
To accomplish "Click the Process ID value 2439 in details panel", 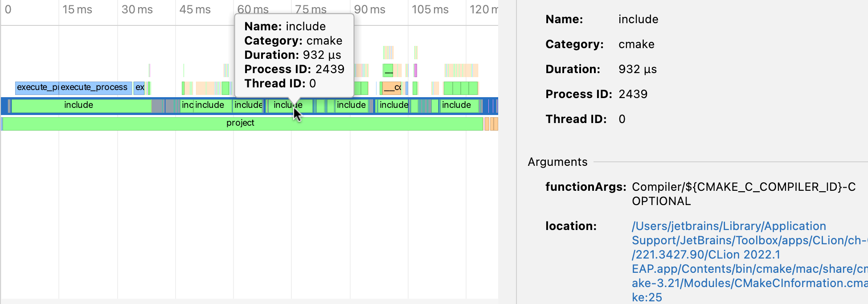I will (633, 94).
